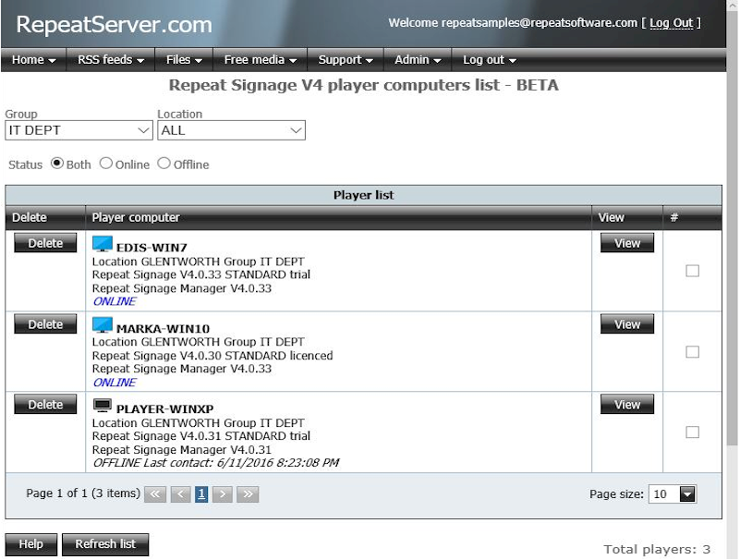740x560 pixels.
Task: Click 'Repeat Signage Manager V4.0.31' text
Action: point(182,450)
